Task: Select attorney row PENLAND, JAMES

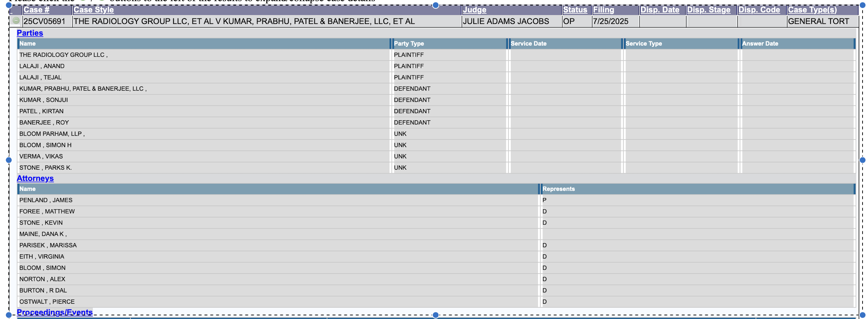Action: point(436,200)
